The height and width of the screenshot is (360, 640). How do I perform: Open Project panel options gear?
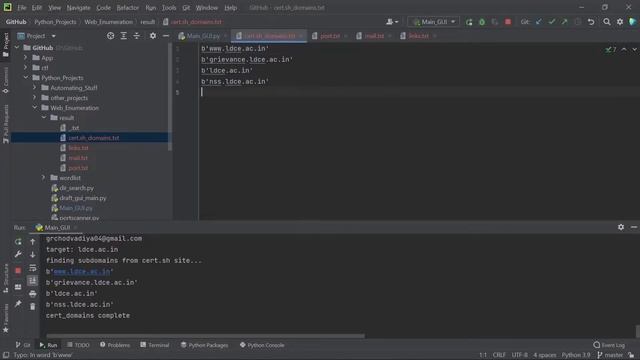point(153,36)
